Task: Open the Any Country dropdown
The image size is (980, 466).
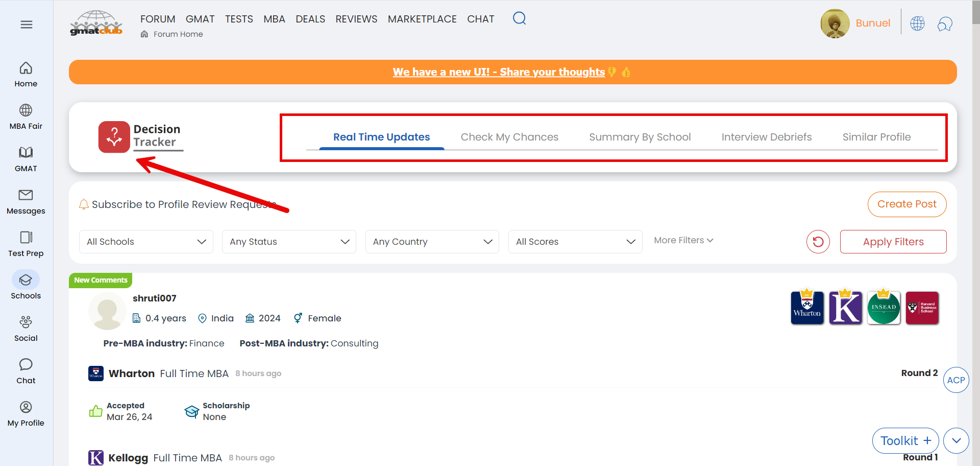Action: 432,242
